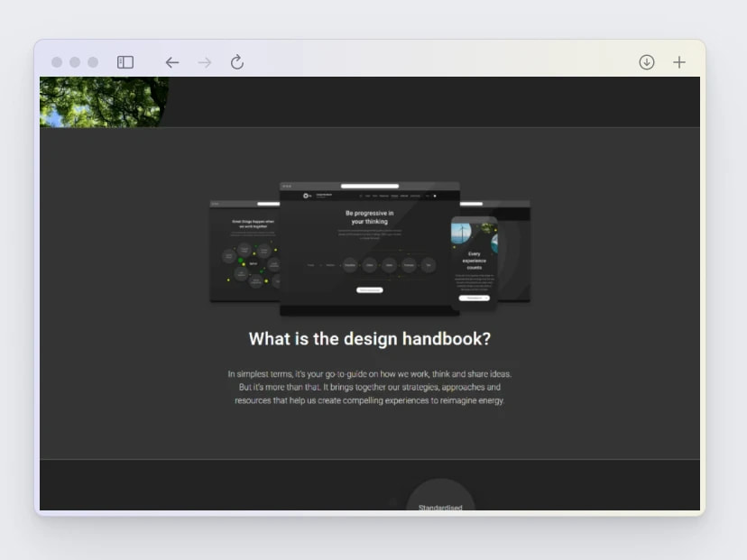Click the 'What is the design handbook?' heading
Screen dimensions: 747x560
point(370,339)
